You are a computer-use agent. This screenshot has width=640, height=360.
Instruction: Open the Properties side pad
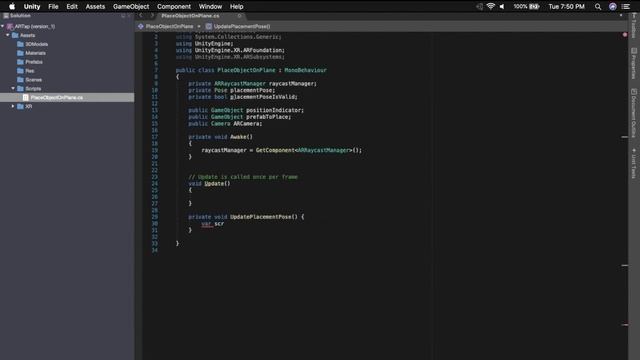[634, 63]
